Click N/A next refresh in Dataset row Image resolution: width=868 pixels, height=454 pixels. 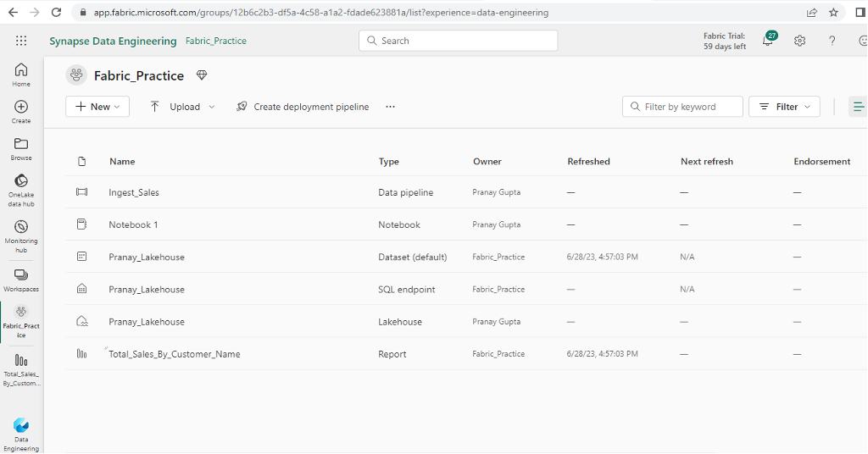pyautogui.click(x=687, y=257)
